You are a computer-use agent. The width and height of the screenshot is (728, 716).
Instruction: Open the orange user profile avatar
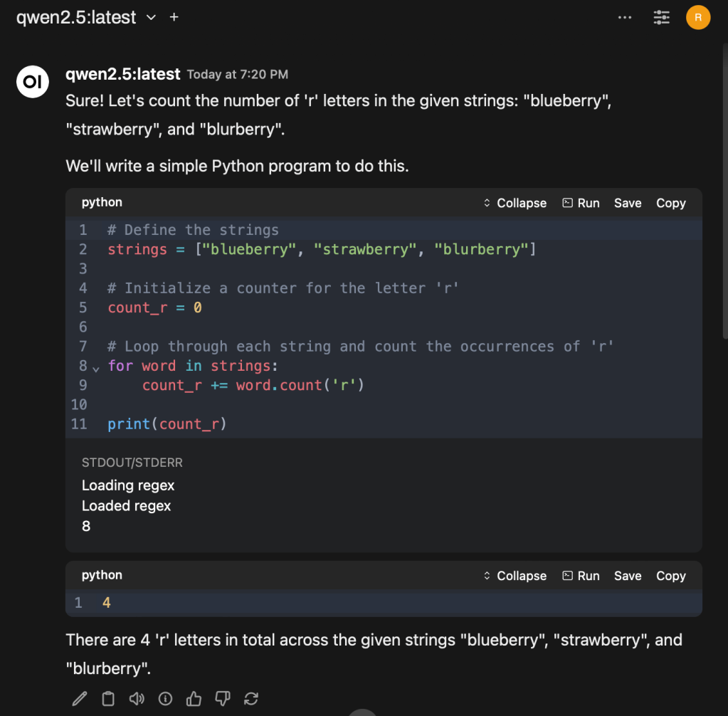click(698, 18)
